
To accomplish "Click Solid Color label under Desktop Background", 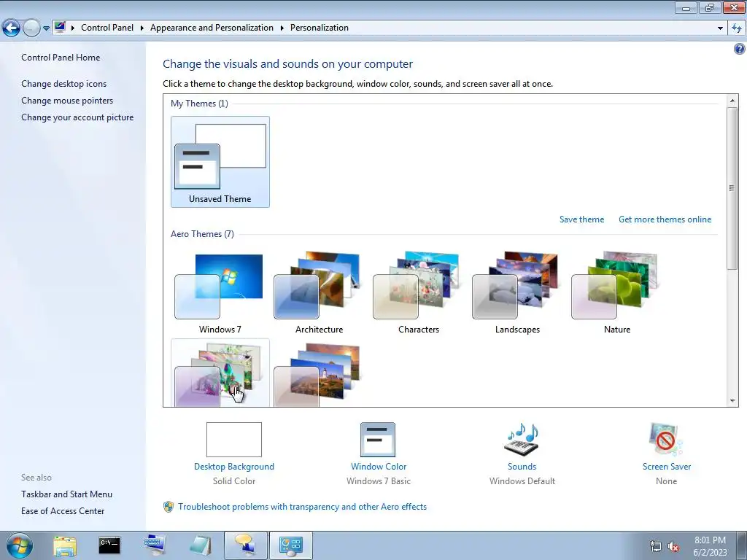I will (234, 481).
